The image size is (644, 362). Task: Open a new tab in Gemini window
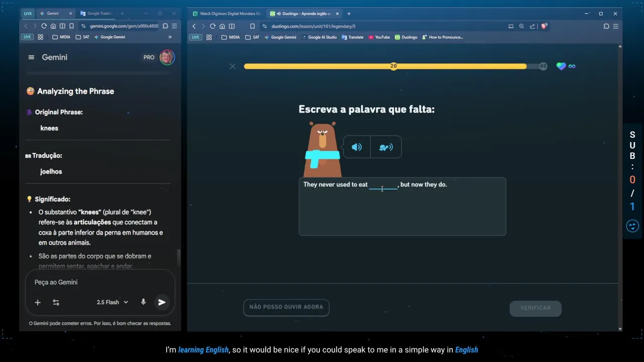[121, 14]
